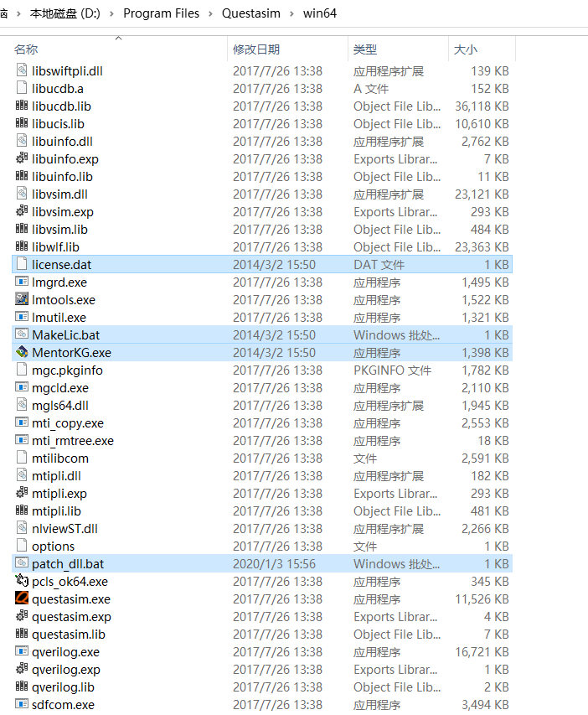Select the libvsim.exp file name
The image size is (588, 715).
pos(63,212)
